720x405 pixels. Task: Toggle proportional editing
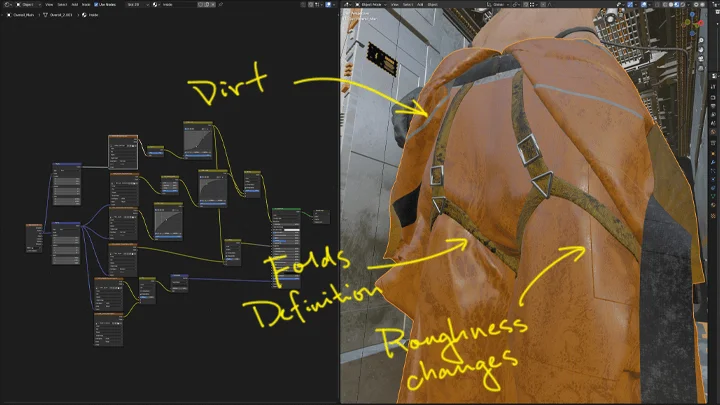(543, 5)
